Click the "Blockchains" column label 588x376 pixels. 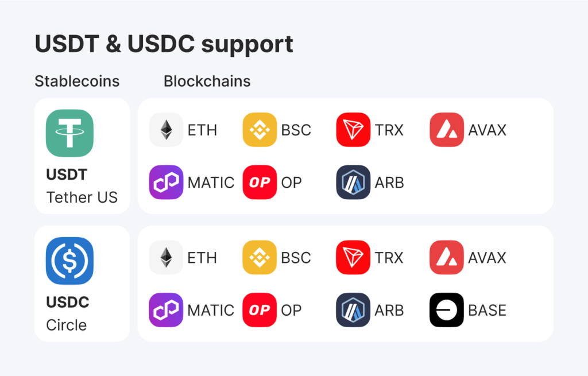pos(207,81)
